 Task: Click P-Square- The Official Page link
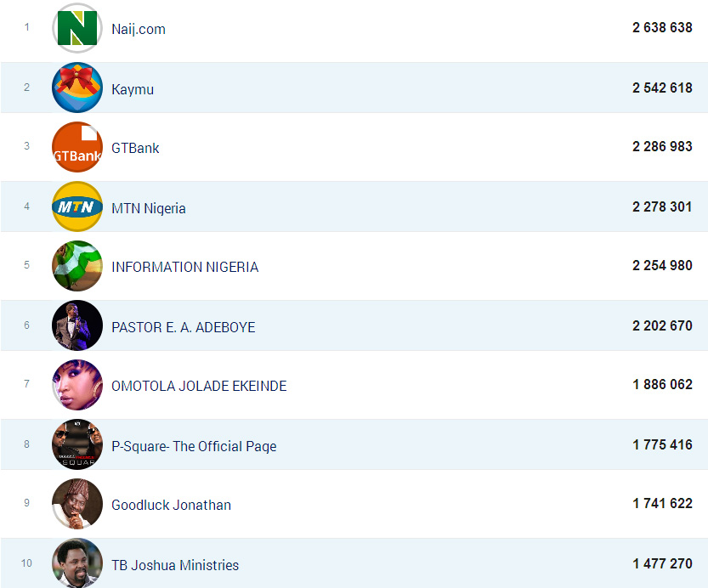(194, 446)
